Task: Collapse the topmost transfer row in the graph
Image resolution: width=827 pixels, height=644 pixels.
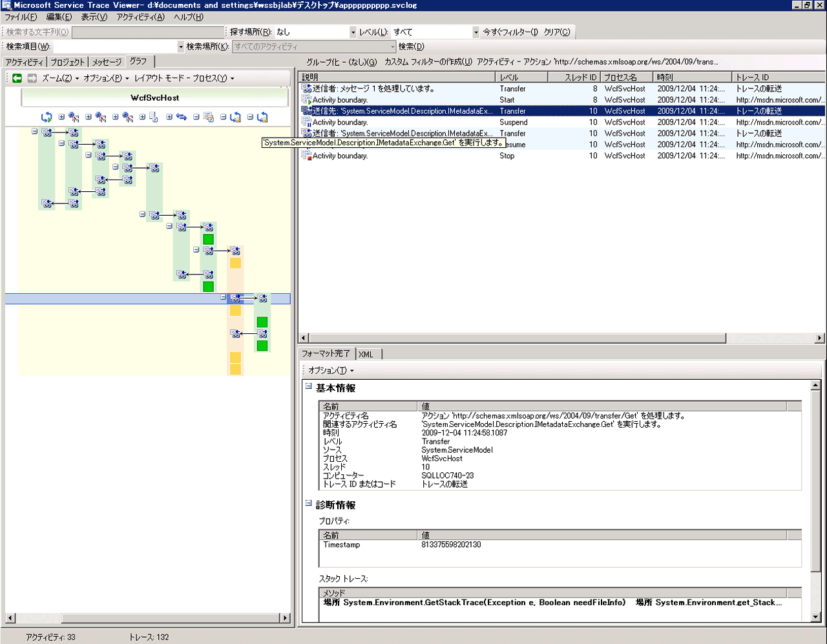Action: 34,131
